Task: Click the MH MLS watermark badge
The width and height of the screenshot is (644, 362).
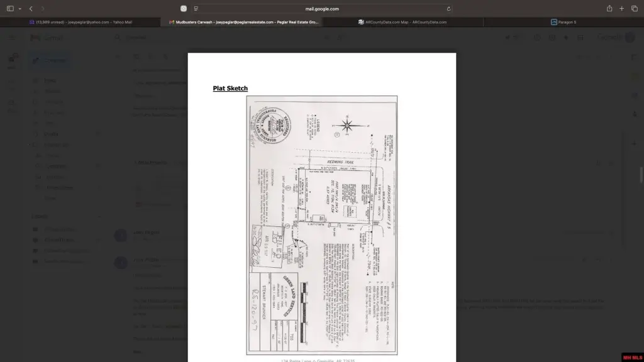Action: [x=631, y=357]
